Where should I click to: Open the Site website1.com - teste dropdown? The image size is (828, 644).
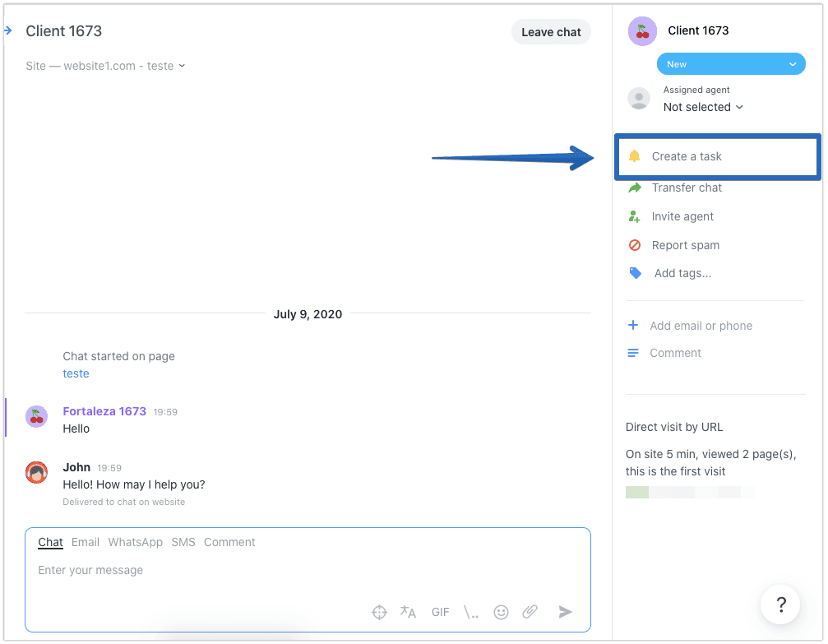(x=105, y=66)
